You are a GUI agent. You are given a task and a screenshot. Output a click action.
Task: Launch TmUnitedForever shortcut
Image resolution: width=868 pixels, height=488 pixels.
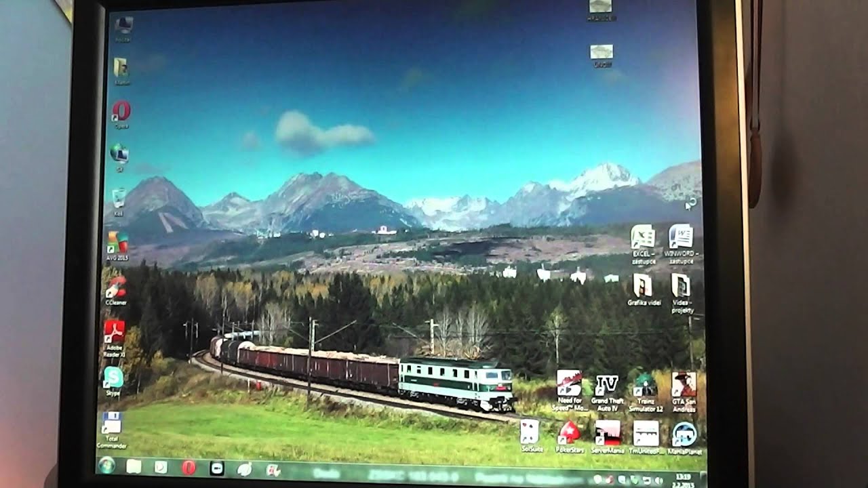pyautogui.click(x=646, y=437)
